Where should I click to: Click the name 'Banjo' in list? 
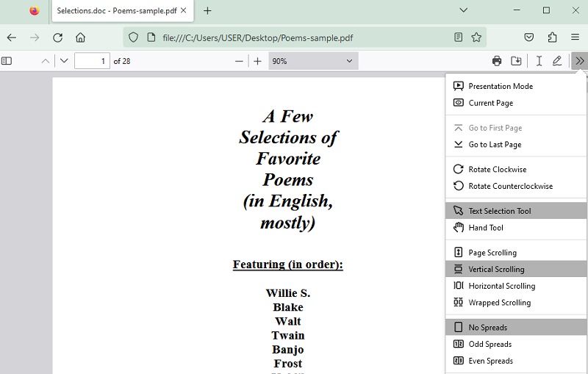[x=288, y=350]
